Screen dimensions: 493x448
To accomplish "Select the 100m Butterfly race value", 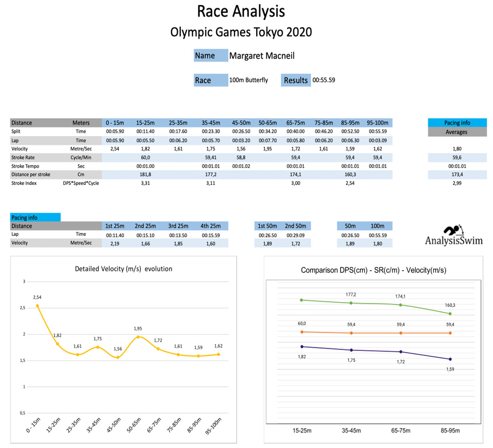I will tap(248, 80).
